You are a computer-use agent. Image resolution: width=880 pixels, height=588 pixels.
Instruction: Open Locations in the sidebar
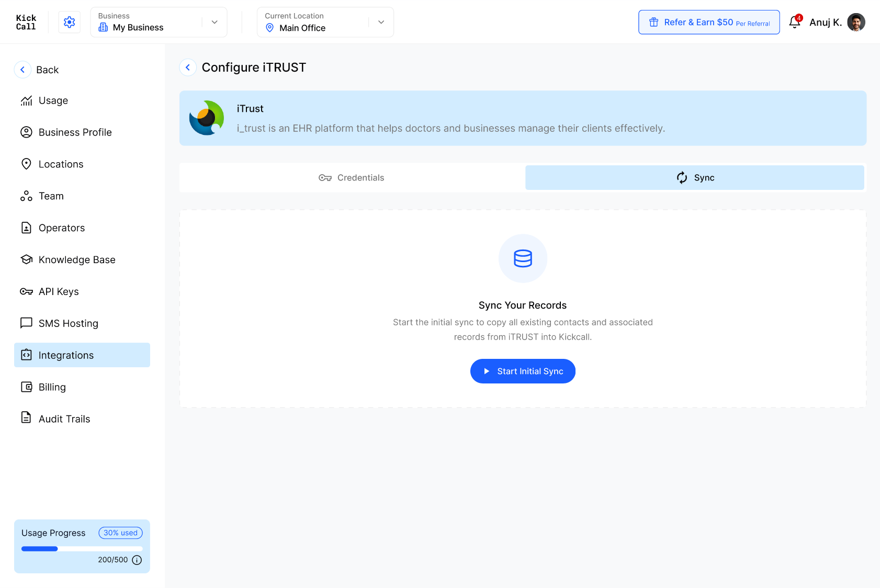click(82, 164)
